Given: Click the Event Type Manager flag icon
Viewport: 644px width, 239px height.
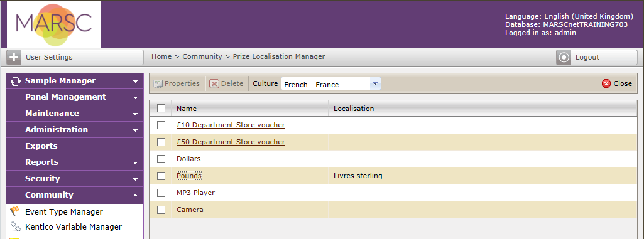Looking at the screenshot, I should pyautogui.click(x=15, y=211).
